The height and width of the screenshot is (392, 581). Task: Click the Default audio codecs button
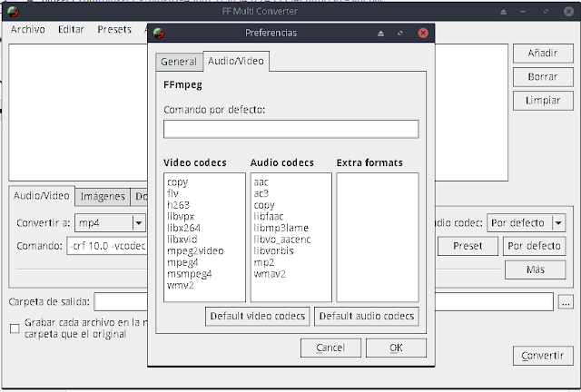[367, 316]
